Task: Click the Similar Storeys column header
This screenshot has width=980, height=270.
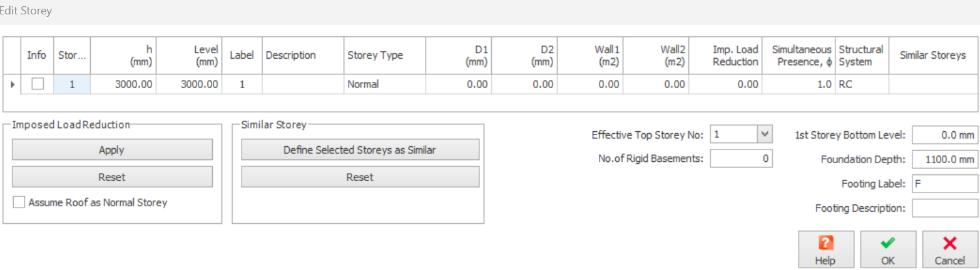Action: (x=932, y=55)
